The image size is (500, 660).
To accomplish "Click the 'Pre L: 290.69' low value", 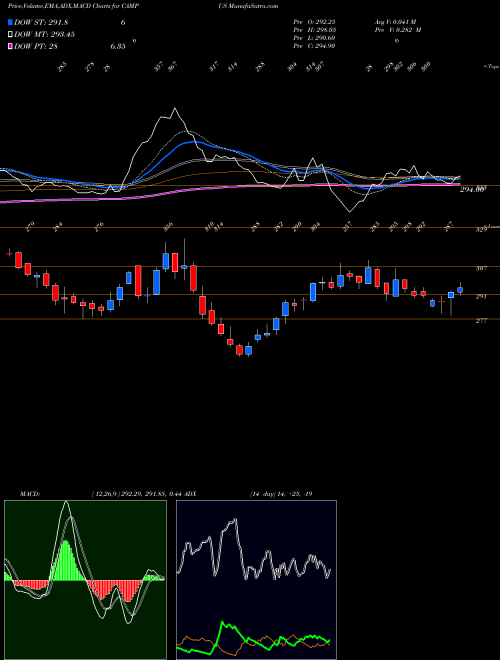I will click(x=314, y=38).
